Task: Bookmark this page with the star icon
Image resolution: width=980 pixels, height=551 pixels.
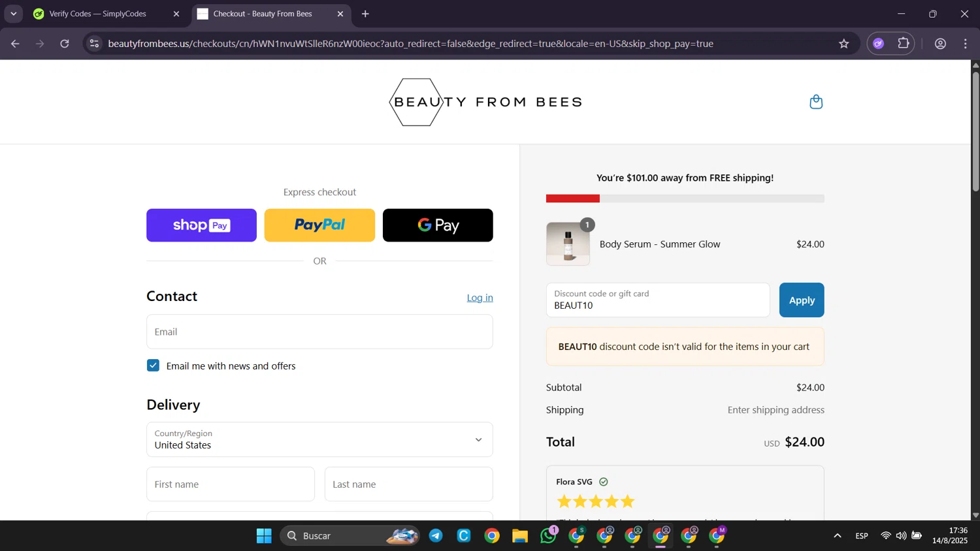Action: point(843,44)
